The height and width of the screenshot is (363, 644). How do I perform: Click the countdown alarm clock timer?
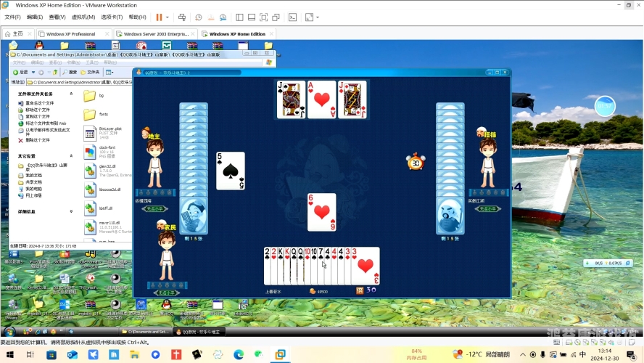point(416,161)
